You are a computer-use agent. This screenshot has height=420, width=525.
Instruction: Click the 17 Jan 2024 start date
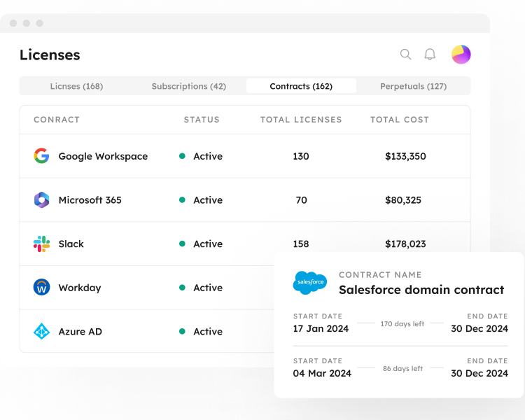(321, 328)
